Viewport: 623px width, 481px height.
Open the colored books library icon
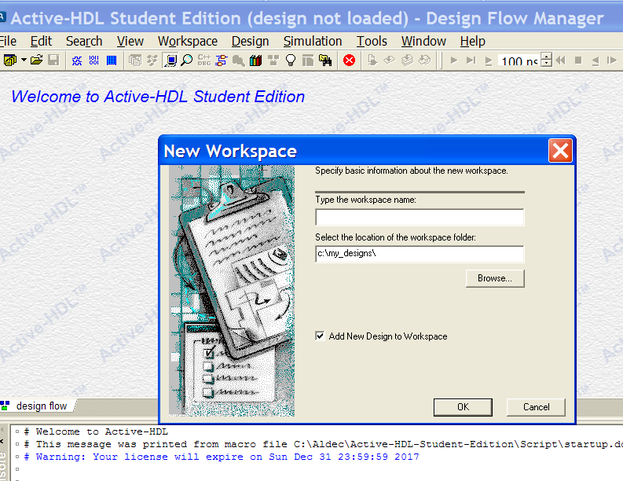(x=256, y=60)
